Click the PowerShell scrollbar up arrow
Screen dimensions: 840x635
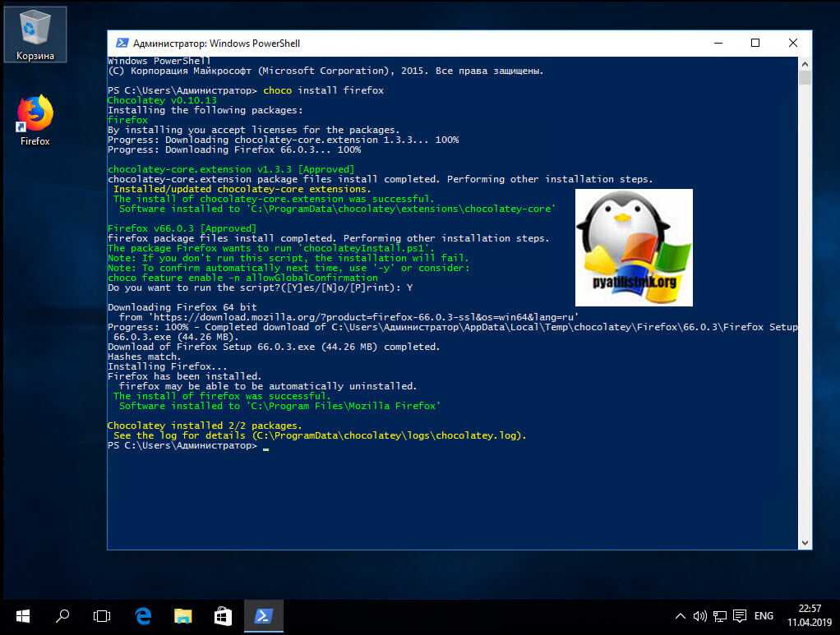click(x=805, y=63)
